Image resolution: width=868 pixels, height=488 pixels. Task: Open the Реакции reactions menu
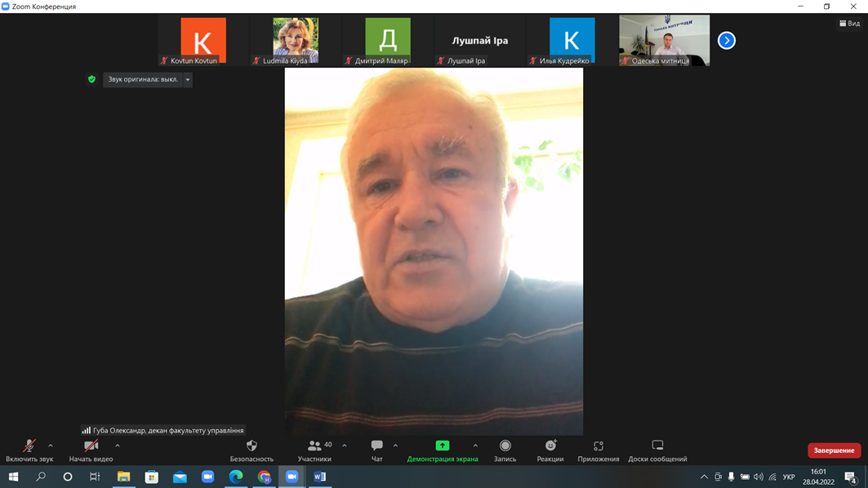(x=550, y=450)
